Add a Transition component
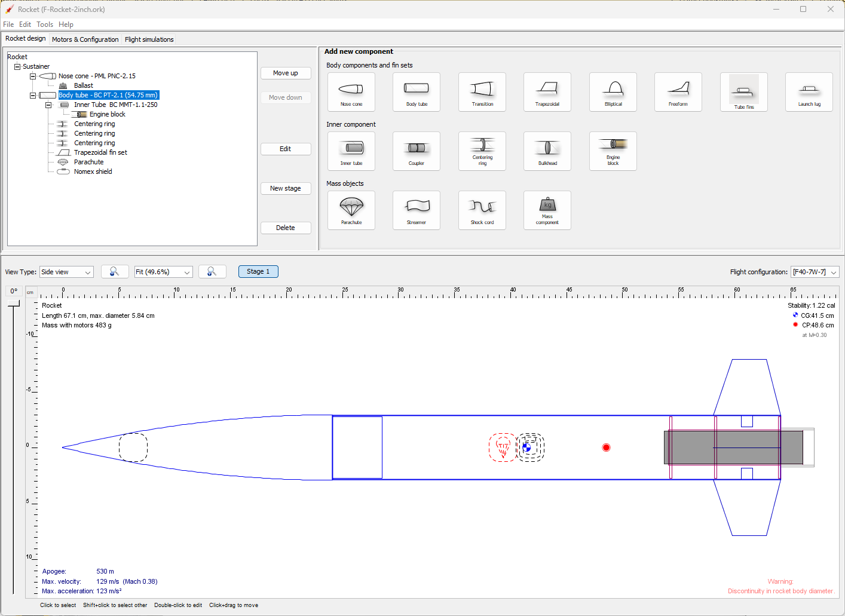Image resolution: width=845 pixels, height=616 pixels. [482, 92]
